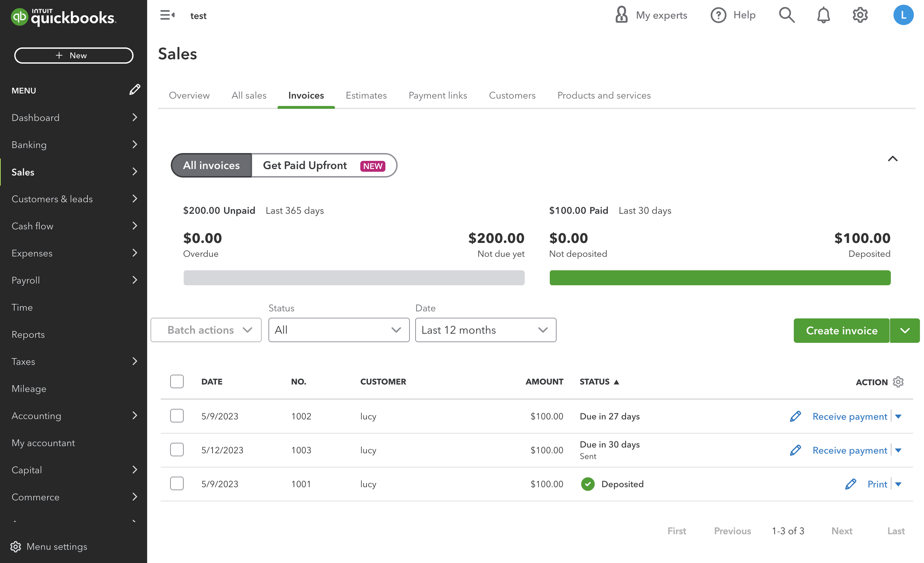The width and height of the screenshot is (924, 563).
Task: Click Receive payment for invoice 1003
Action: 849,450
